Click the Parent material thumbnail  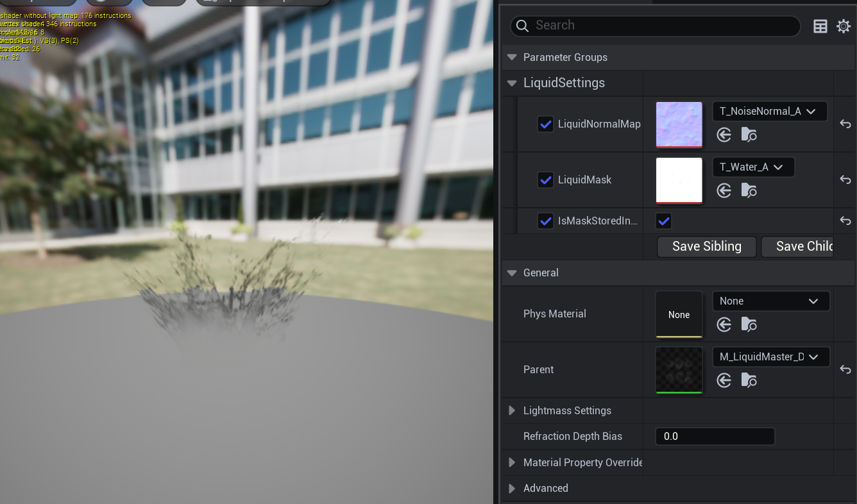(x=679, y=370)
